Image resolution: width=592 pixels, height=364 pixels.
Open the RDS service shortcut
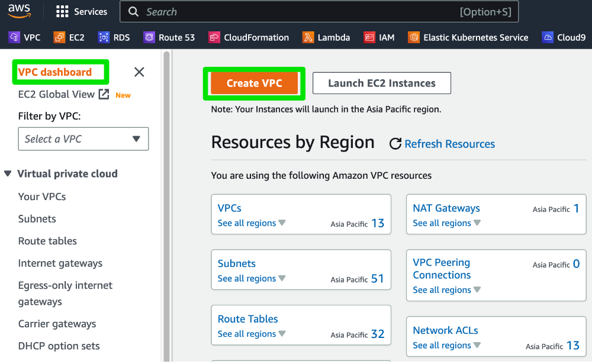click(x=114, y=37)
